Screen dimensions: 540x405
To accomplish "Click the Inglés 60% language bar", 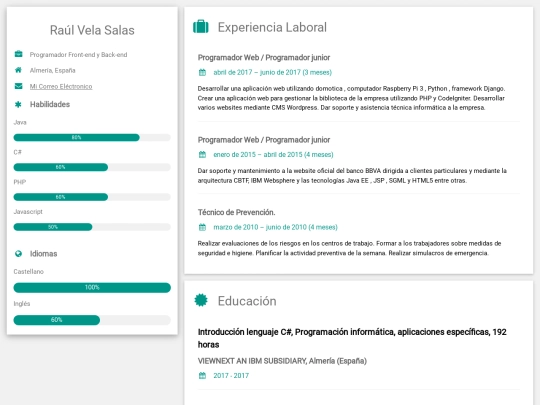I will [92, 320].
